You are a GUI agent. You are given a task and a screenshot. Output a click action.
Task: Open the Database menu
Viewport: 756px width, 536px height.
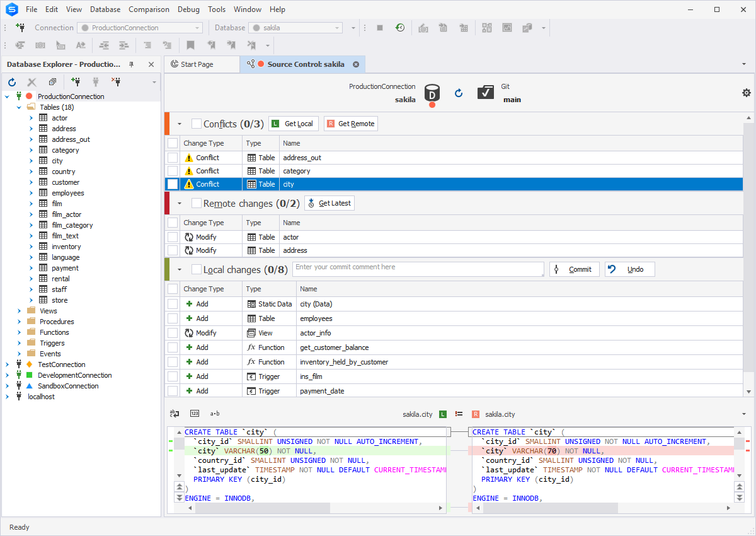(105, 9)
